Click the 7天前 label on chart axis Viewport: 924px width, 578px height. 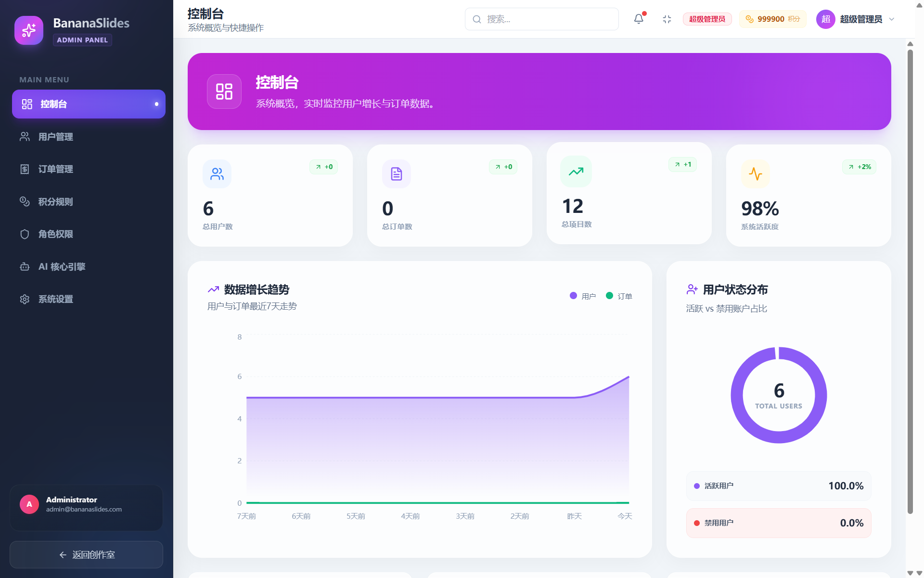pos(246,516)
